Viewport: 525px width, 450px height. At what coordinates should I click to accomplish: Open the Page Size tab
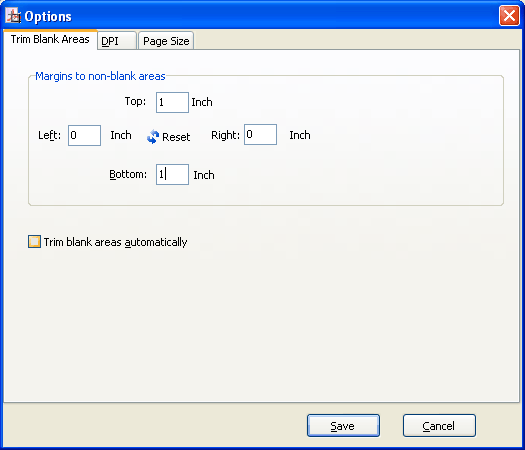(166, 41)
